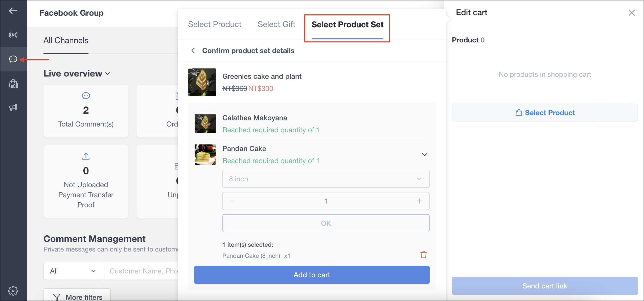
Task: Click the Add to cart button
Action: pos(311,275)
